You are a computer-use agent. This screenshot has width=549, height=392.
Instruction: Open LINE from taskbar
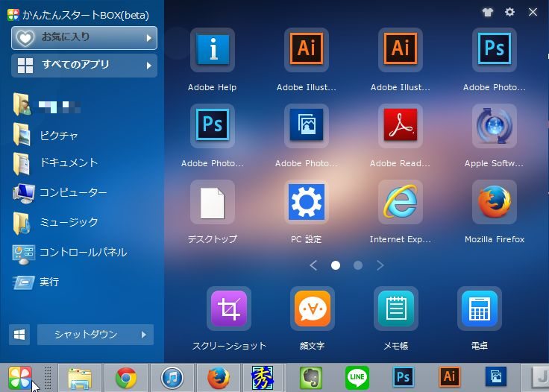click(x=357, y=378)
